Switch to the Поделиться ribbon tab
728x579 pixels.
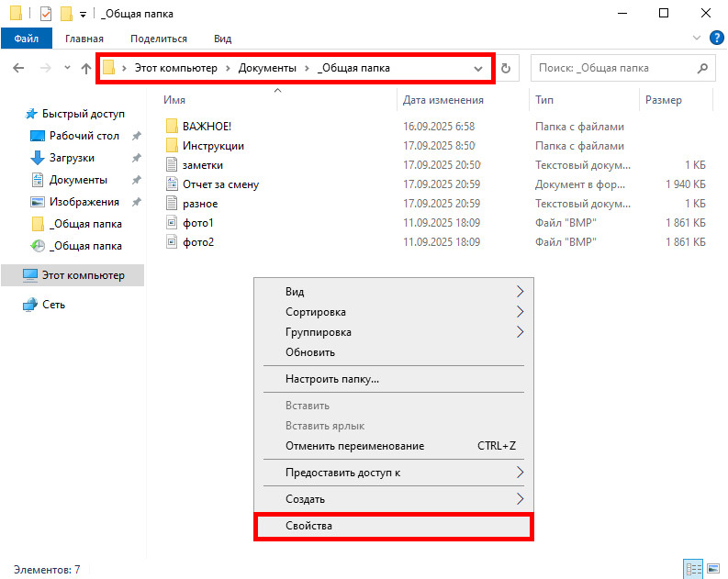158,39
